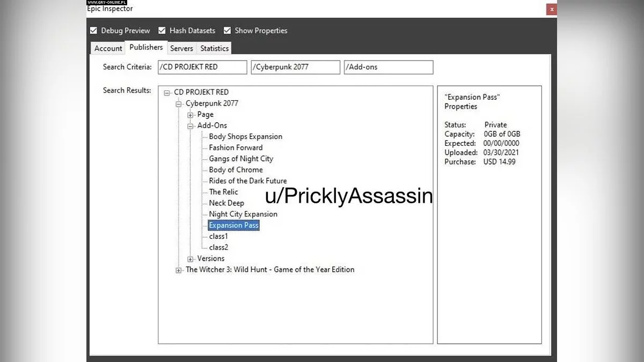The width and height of the screenshot is (644, 362).
Task: Click the /CD PROJEKT RED search field
Action: point(203,67)
